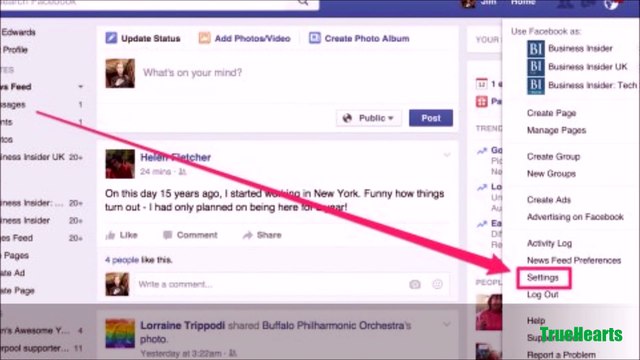Click the emoji icon in comment box
640x360 pixels.
(437, 284)
